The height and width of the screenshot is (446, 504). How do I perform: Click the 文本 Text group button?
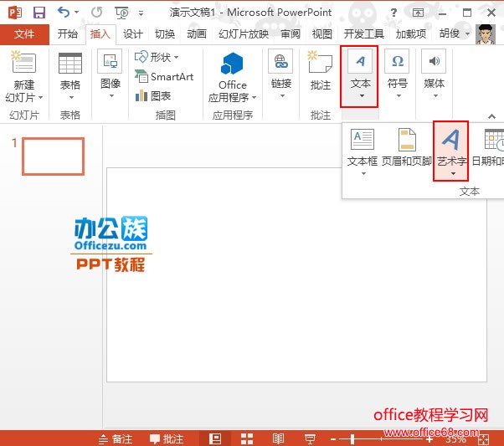point(359,76)
